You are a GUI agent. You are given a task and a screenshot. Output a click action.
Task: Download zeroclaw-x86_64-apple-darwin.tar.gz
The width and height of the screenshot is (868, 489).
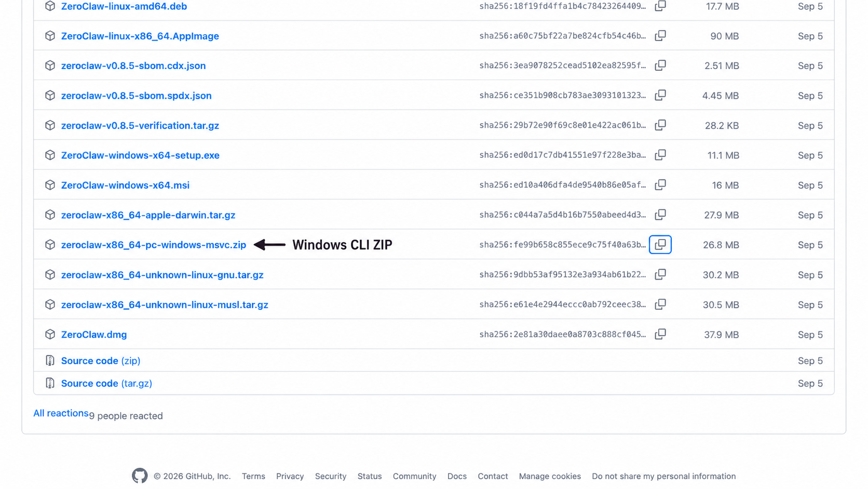coord(148,215)
